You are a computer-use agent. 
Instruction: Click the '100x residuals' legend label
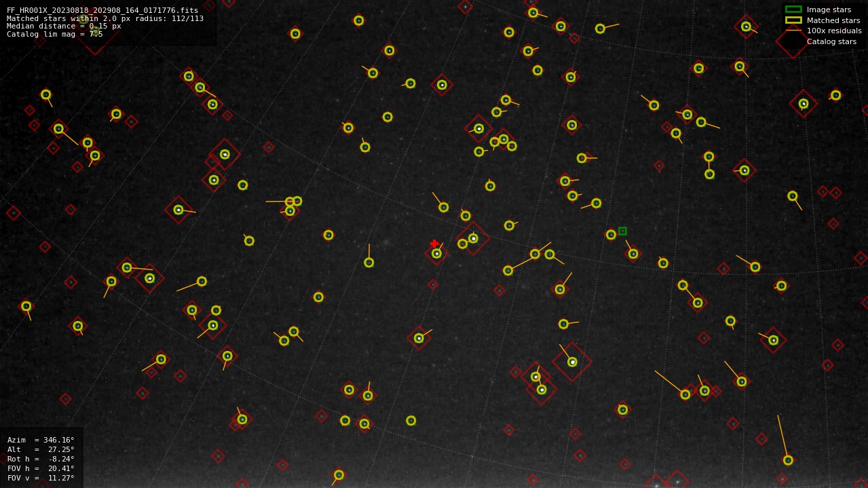pos(834,31)
